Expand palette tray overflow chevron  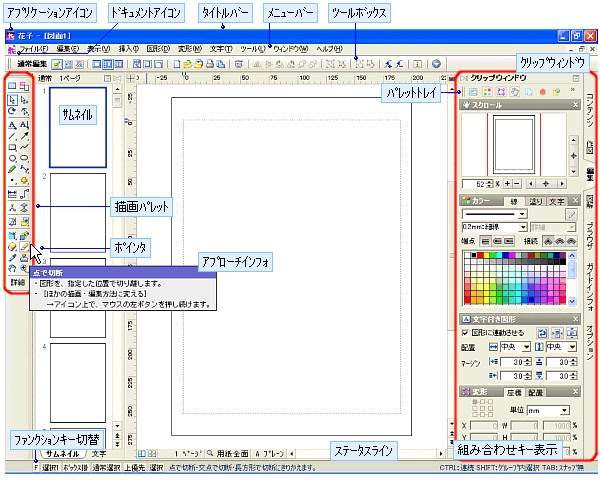573,90
